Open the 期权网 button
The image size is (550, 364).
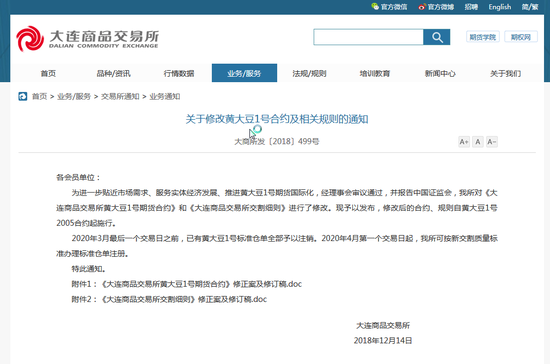521,37
